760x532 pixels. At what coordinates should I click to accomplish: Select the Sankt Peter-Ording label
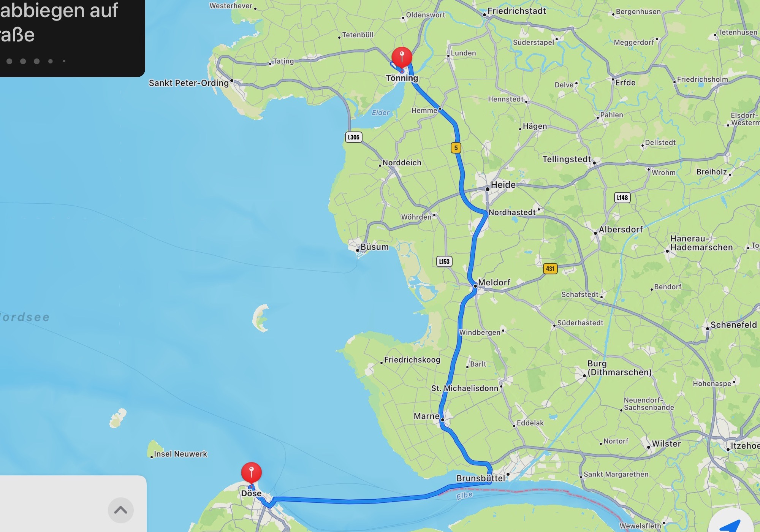pyautogui.click(x=189, y=83)
